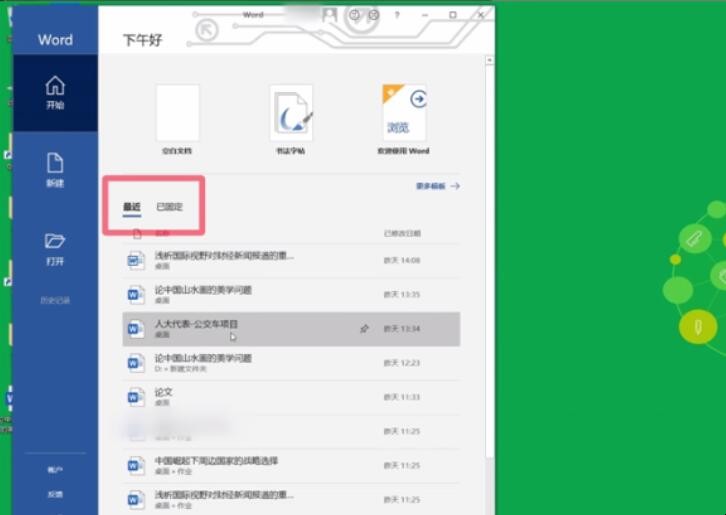Viewport: 726px width, 515px height.
Task: Switch to the 最近 tab
Action: (x=131, y=207)
